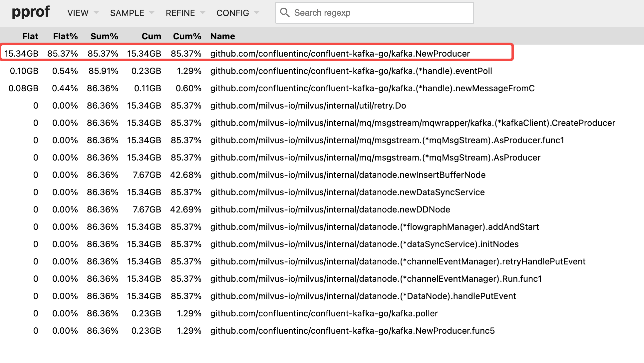Click the handlePutEvent function entry

pos(362,296)
